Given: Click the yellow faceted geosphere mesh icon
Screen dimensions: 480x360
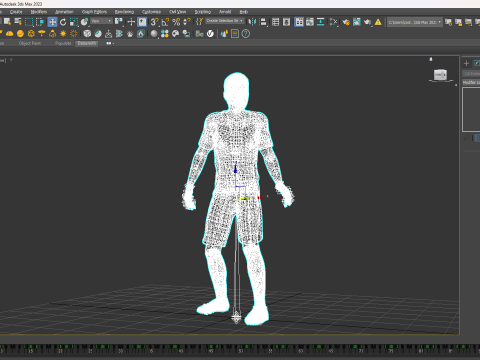Looking at the screenshot, I should [31, 34].
